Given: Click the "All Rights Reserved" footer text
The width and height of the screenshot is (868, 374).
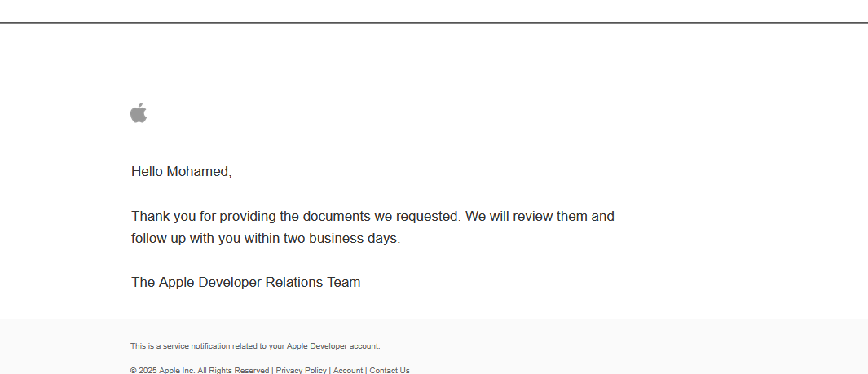Looking at the screenshot, I should (x=233, y=370).
